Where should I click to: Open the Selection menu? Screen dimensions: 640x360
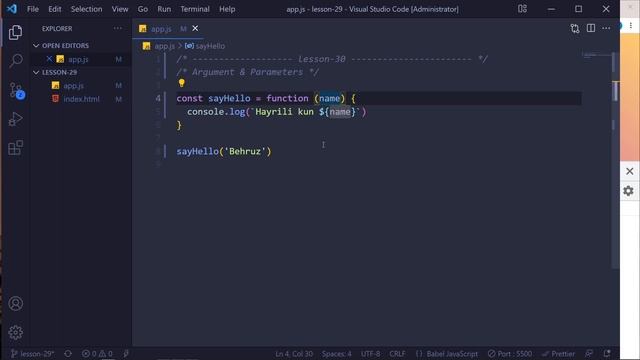click(87, 9)
